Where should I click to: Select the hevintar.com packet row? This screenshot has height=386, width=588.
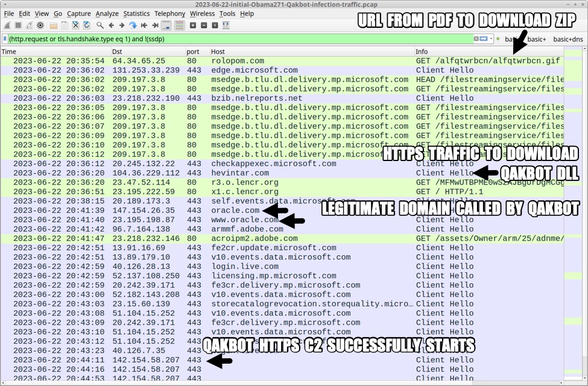coord(282,173)
